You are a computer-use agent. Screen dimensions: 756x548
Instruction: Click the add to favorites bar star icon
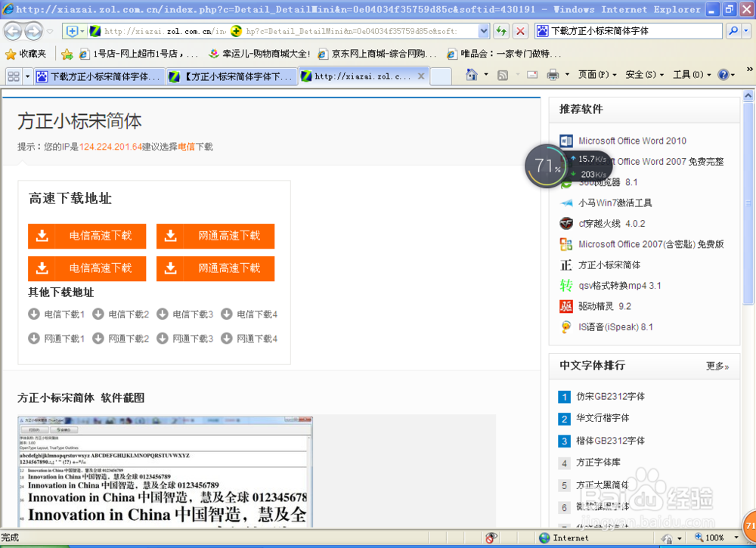click(67, 54)
